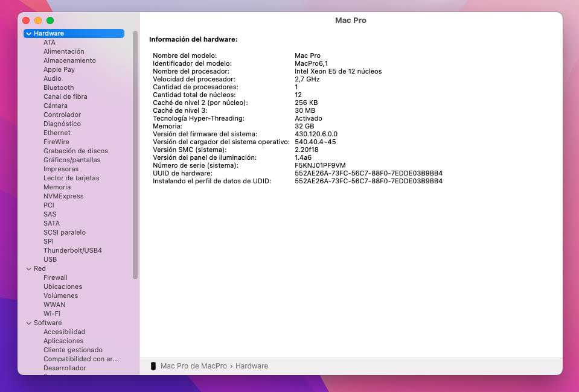Screen dimensions: 579x392
Task: Click the 2,7 GHz processor speed value
Action: point(307,79)
